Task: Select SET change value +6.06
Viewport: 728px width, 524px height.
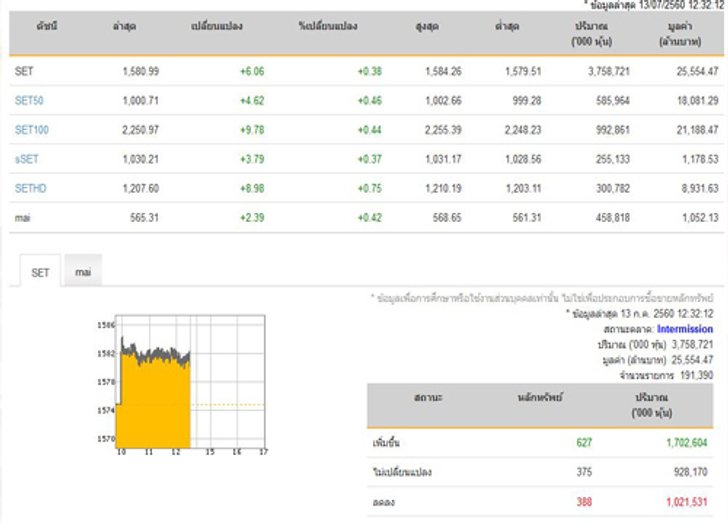Action: point(252,71)
